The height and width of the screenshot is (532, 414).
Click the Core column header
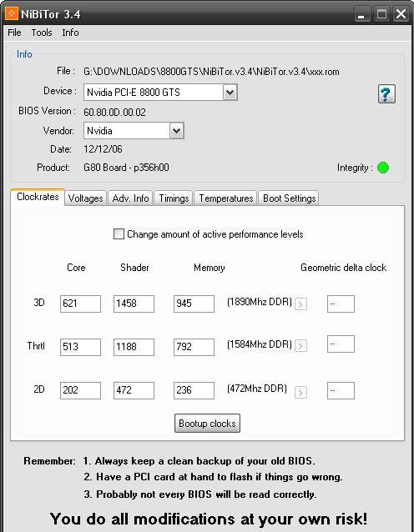(76, 268)
